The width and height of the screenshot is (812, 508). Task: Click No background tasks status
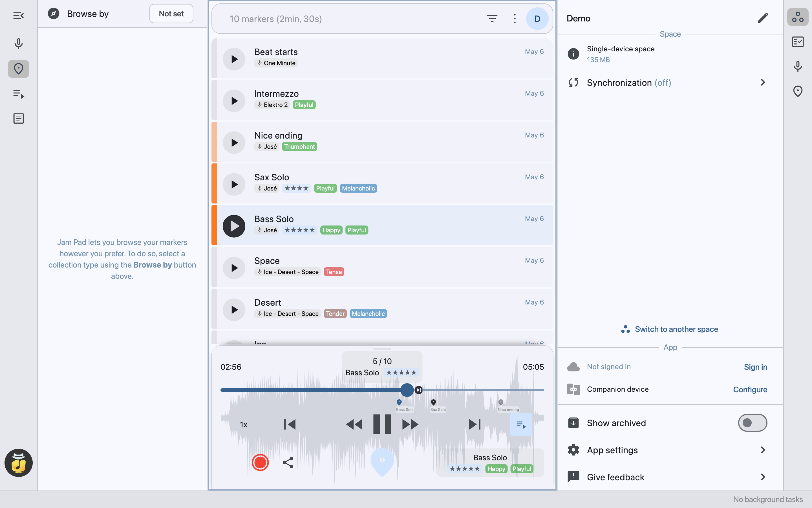pos(768,500)
